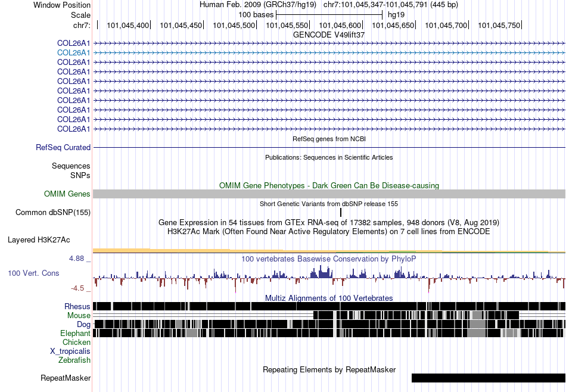Click 'Short Genetic Variants from dbSNP release 155'
This screenshot has height=392, width=566.
point(329,204)
